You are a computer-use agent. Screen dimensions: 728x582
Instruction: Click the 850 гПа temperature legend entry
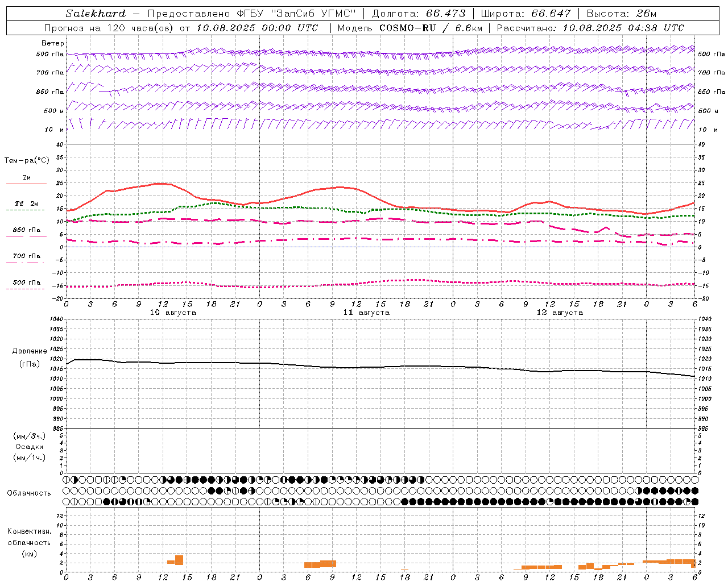27,230
